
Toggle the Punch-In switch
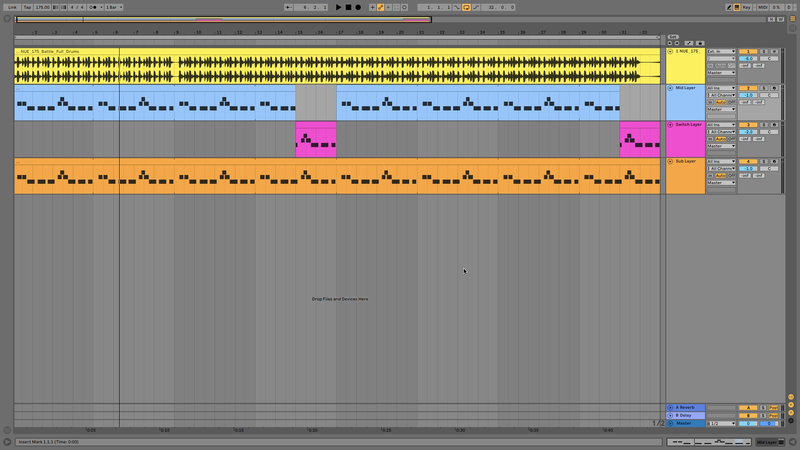click(x=457, y=7)
